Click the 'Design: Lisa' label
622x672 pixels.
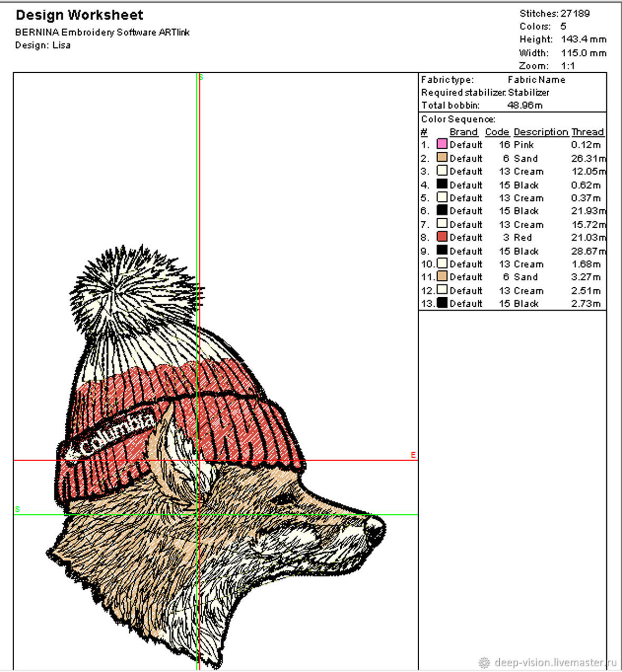pyautogui.click(x=43, y=45)
